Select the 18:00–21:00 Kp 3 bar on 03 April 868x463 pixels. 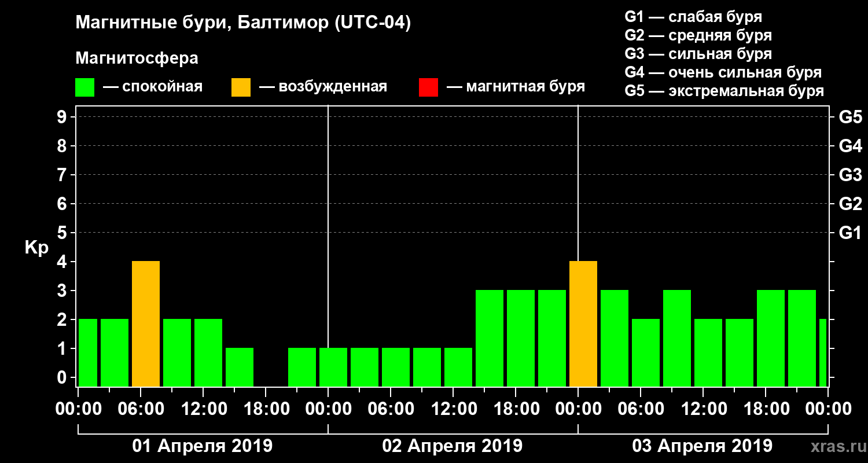pos(771,339)
